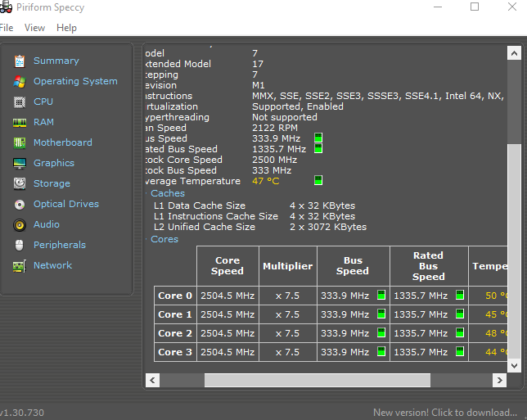Screen dimensions: 527x420
Task: Click the CPU chip icon
Action: click(x=20, y=102)
